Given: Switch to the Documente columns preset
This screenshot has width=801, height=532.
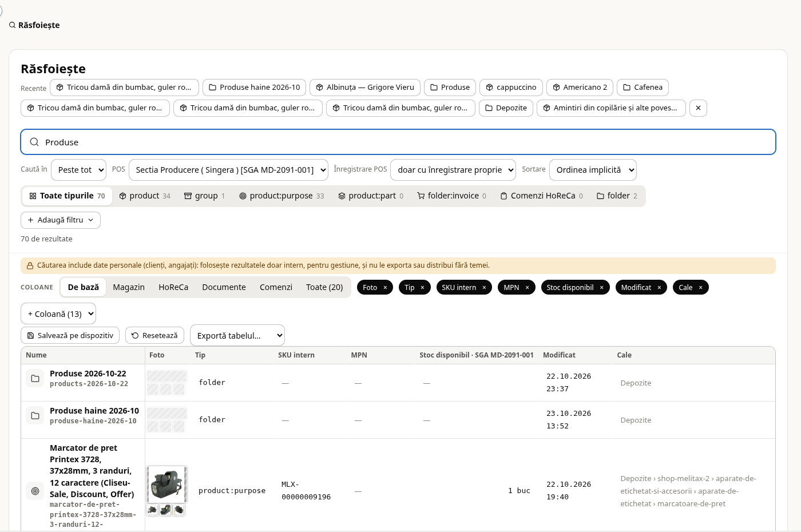Looking at the screenshot, I should (224, 287).
